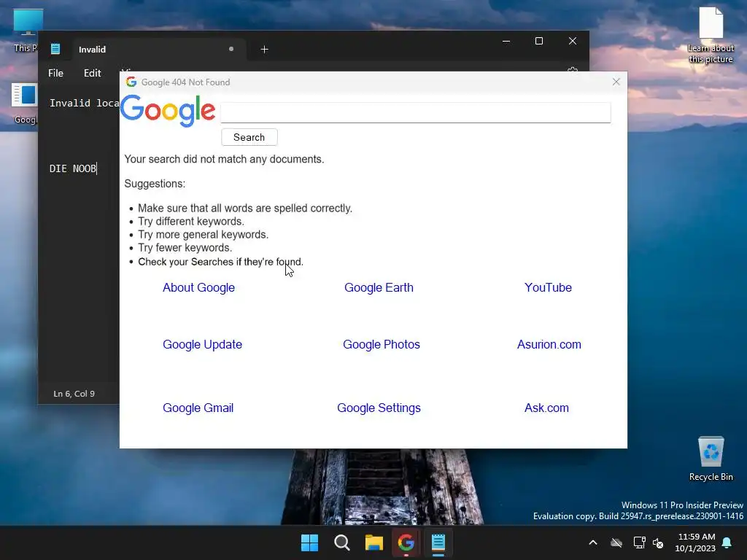Open Notepad File menu
The image size is (747, 560).
55,73
